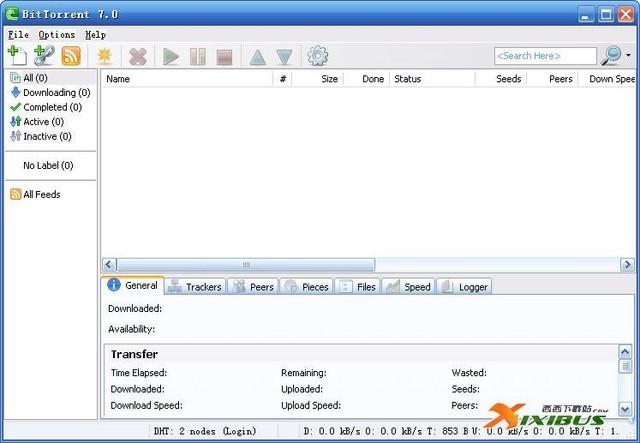This screenshot has width=640, height=443.
Task: Click the Remove torrent X icon
Action: tap(138, 56)
